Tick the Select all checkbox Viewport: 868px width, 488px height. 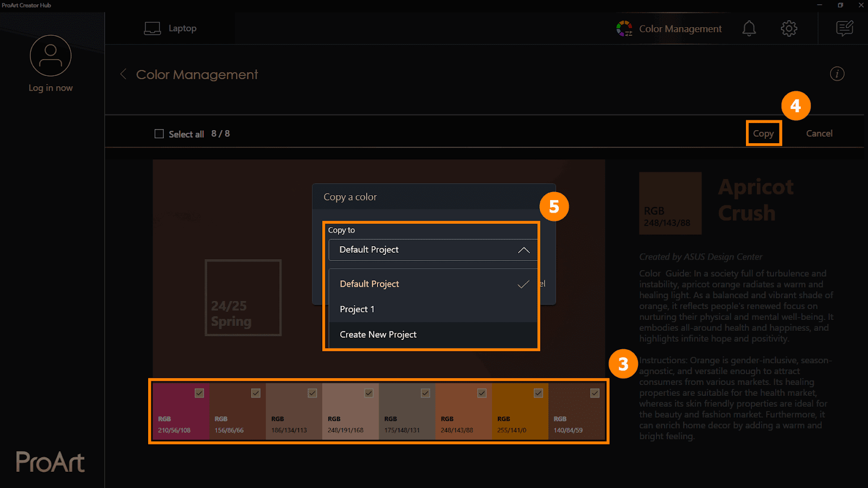click(159, 133)
